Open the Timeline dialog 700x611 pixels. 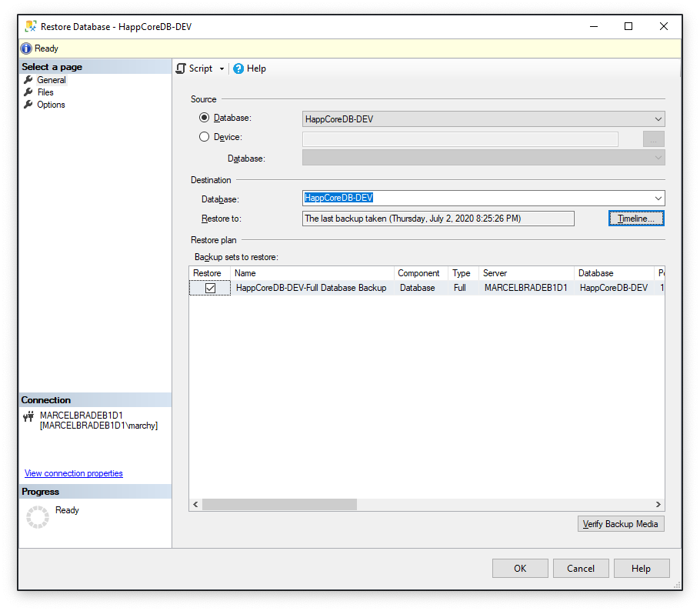(x=636, y=218)
